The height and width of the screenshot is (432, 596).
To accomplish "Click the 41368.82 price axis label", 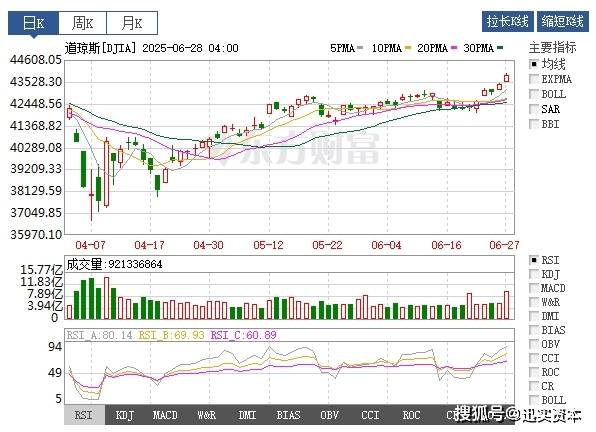I will (36, 125).
